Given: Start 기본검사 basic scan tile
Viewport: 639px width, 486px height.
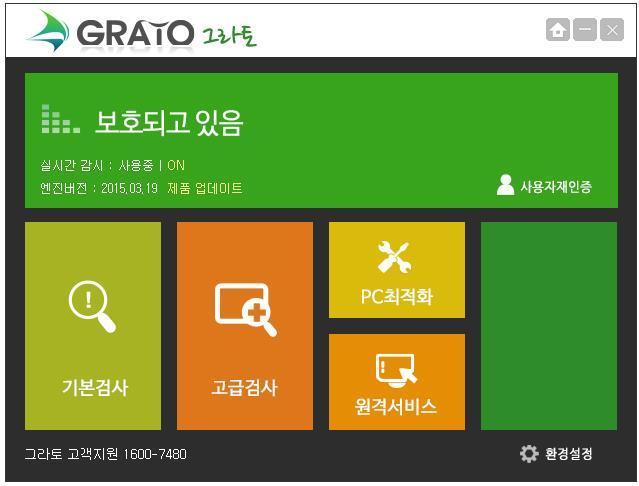Looking at the screenshot, I should tap(93, 326).
